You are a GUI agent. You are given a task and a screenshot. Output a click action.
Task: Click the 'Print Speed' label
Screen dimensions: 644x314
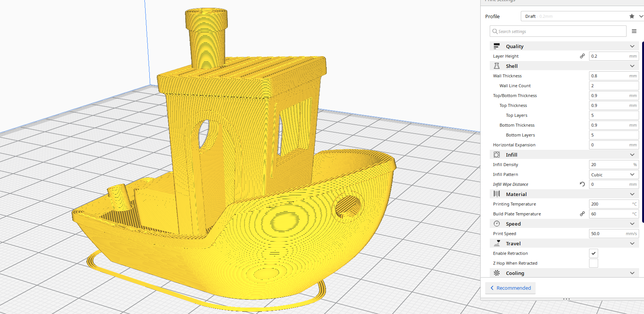pos(505,234)
